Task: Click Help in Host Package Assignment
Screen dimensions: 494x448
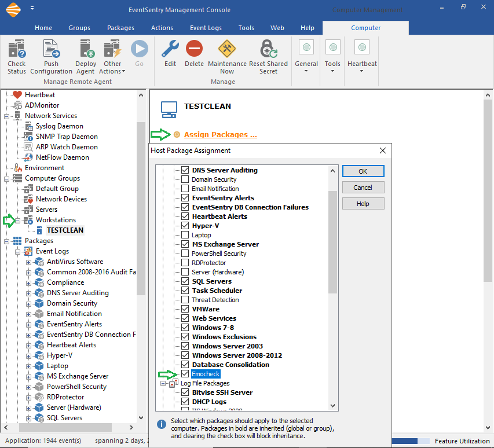Action: 363,204
